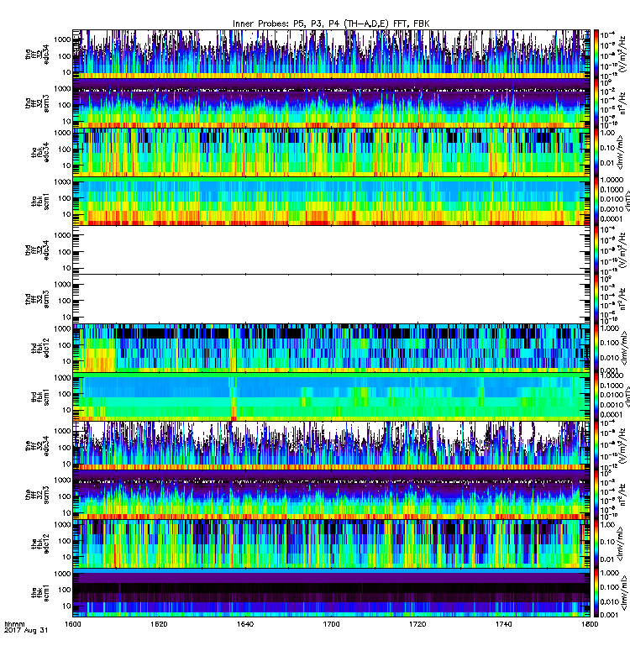Image resolution: width=630 pixels, height=672 pixels.
Task: Click the 'tha fbk edc34' panel label
Action: 40,153
